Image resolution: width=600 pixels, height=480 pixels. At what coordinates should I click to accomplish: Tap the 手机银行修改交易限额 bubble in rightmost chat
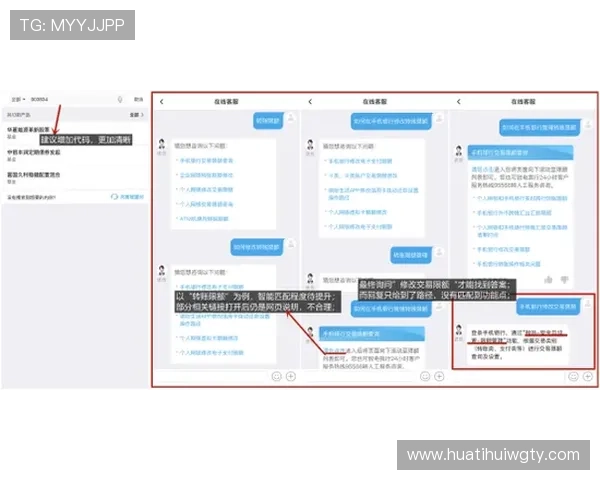tap(548, 307)
